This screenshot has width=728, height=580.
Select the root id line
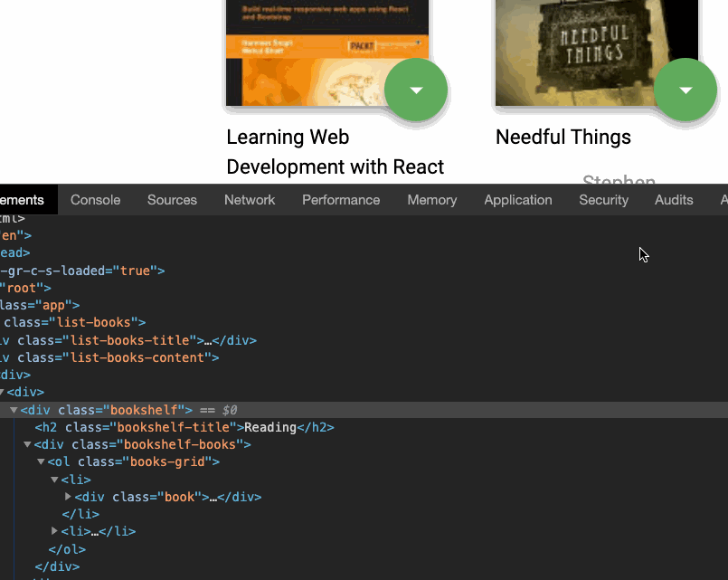25,288
